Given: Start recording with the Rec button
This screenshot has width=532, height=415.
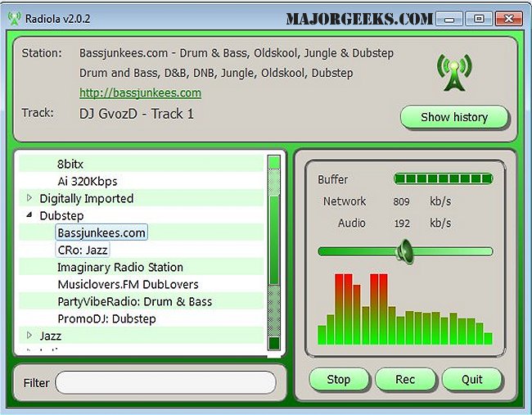Looking at the screenshot, I should 405,379.
